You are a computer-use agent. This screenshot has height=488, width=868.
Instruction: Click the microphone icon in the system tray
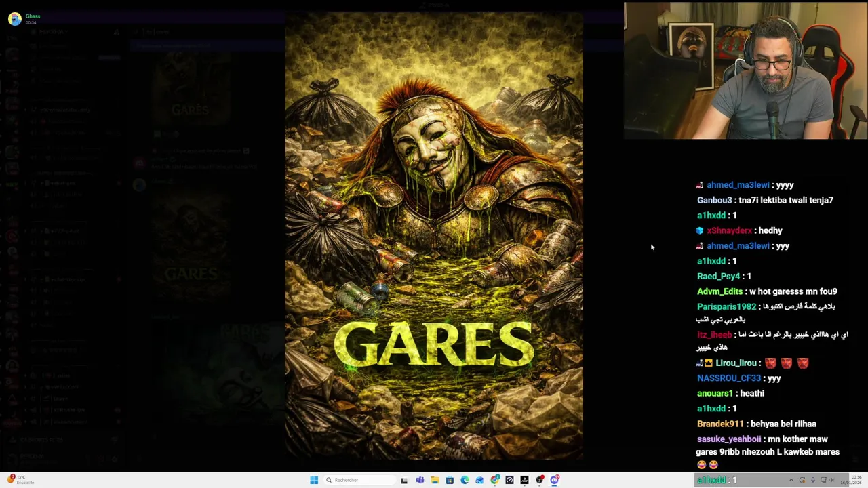[x=813, y=480]
